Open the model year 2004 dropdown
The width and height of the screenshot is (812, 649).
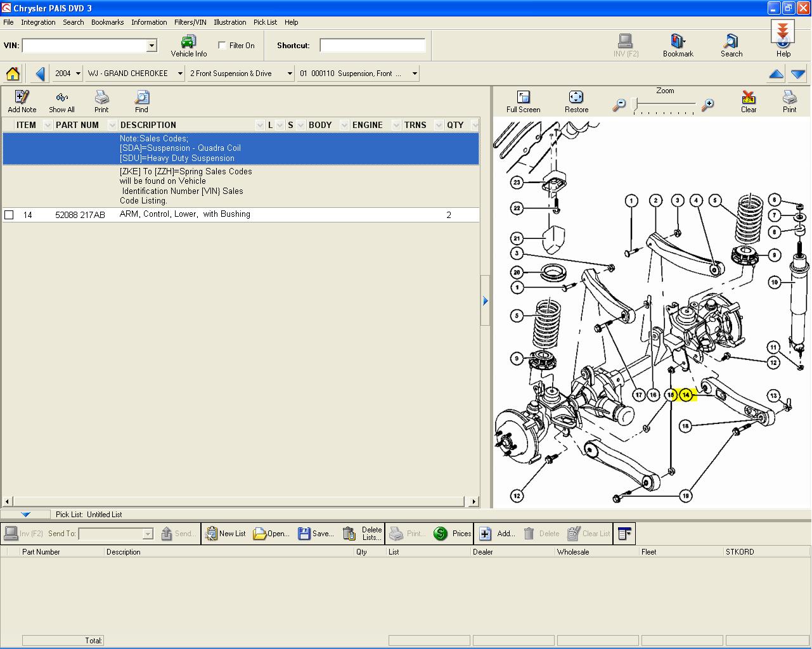point(78,74)
